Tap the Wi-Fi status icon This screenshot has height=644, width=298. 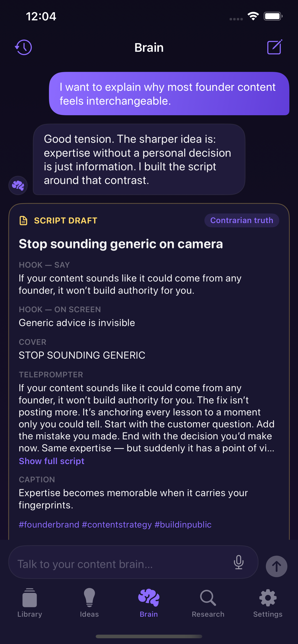(253, 16)
